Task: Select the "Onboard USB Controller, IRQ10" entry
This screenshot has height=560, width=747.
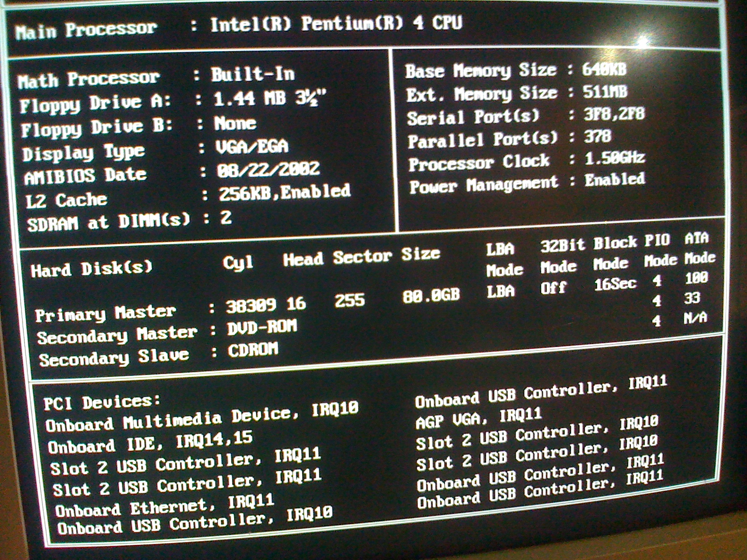Action: coord(195,521)
